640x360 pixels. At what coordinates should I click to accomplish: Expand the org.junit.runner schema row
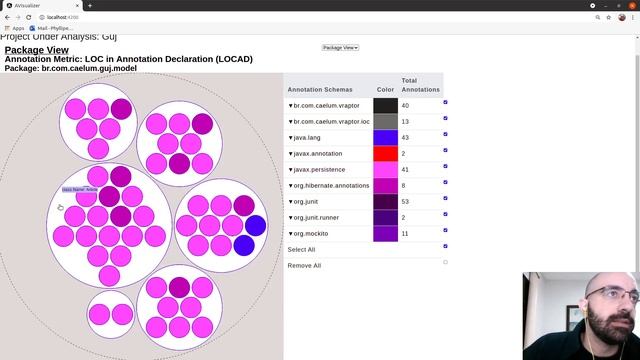click(x=291, y=218)
